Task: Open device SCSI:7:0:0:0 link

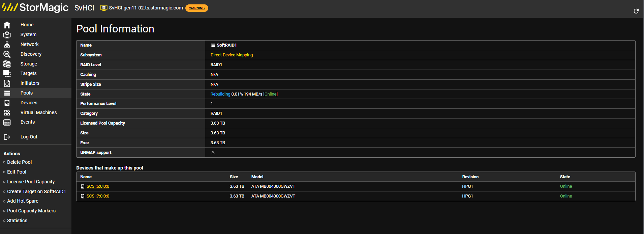Action: tap(98, 196)
